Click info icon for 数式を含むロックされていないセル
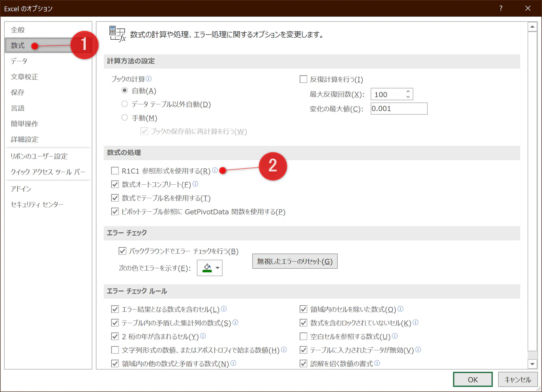542x392 pixels. (416, 322)
